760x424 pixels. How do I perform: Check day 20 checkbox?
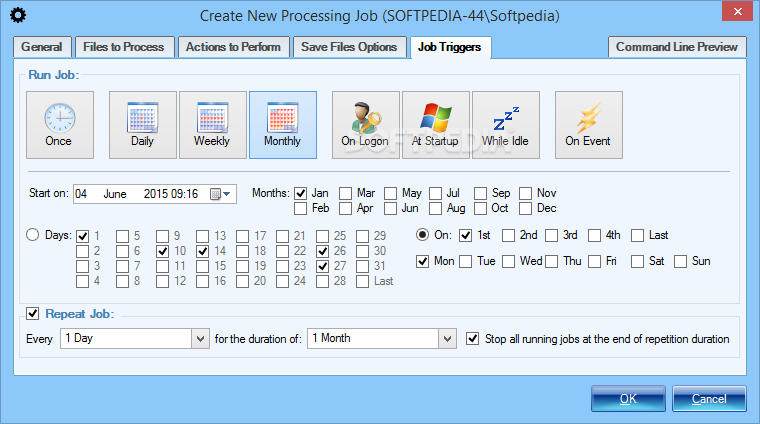242,281
